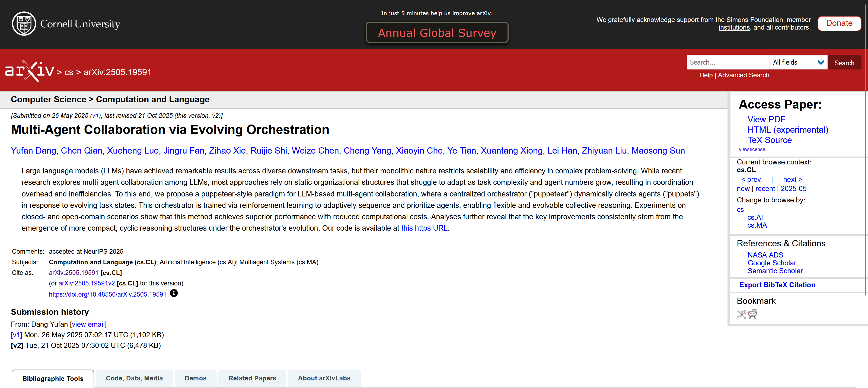Open the Related Papers tab
The width and height of the screenshot is (868, 388).
(x=252, y=378)
